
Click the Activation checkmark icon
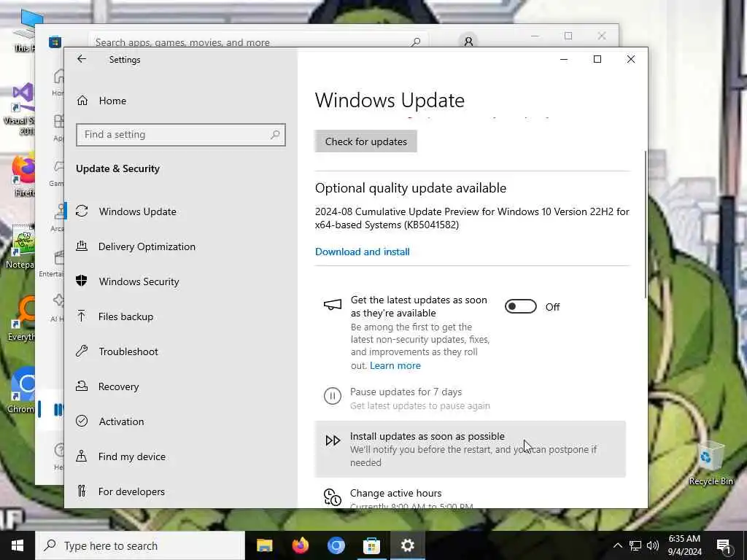tap(82, 421)
